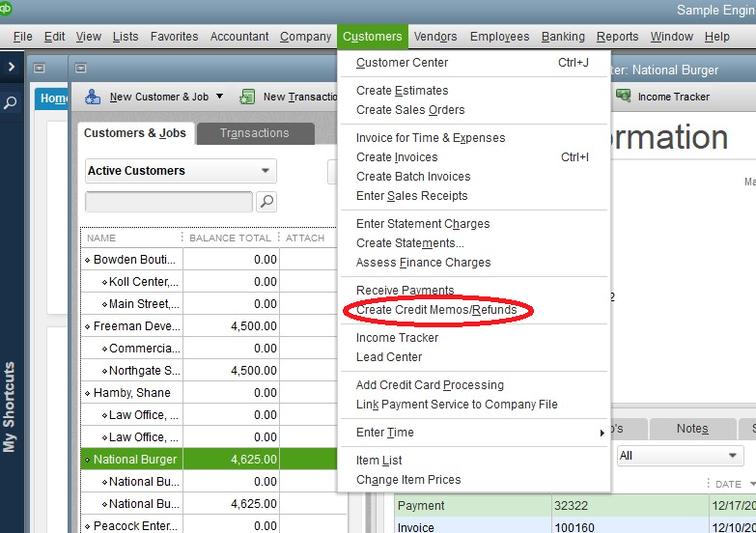This screenshot has width=756, height=533.
Task: Collapse the Bowden Bouti... customer row diamond
Action: coord(87,260)
